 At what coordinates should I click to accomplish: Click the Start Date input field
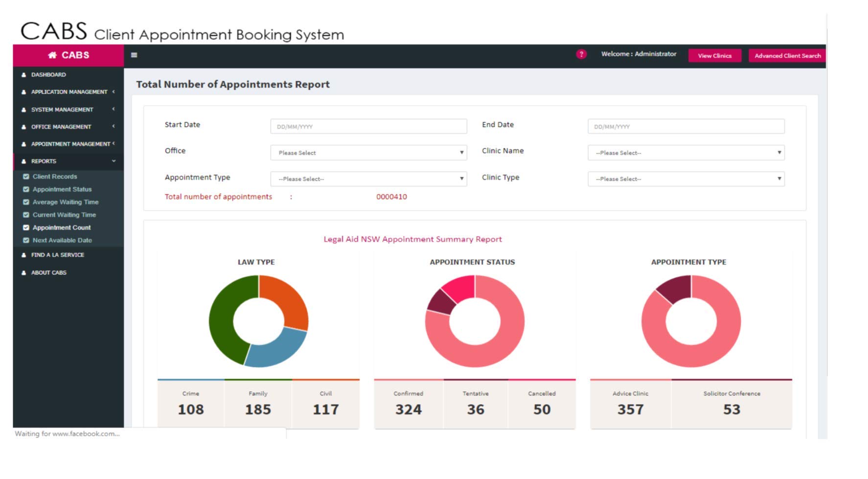click(368, 126)
